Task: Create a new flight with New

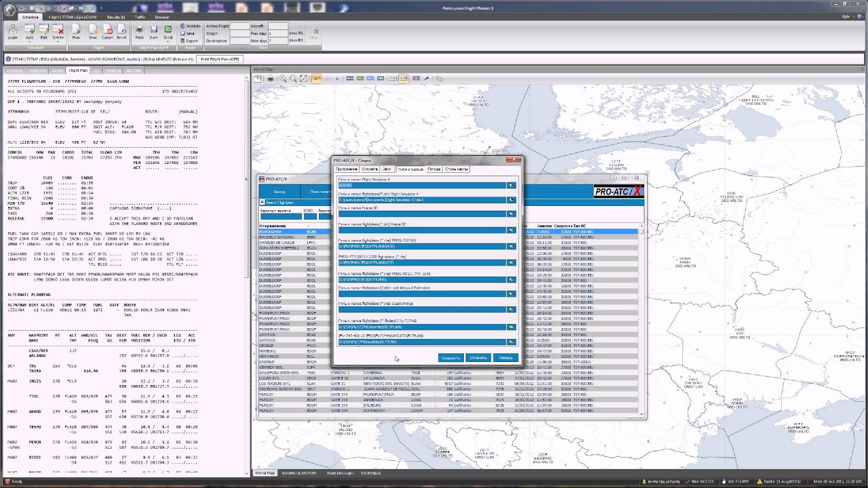Action: click(x=93, y=32)
